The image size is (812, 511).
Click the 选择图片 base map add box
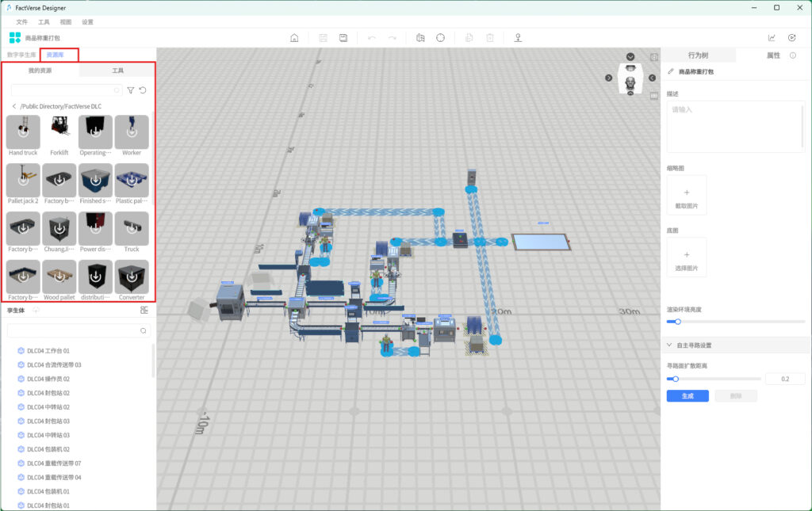click(x=687, y=257)
